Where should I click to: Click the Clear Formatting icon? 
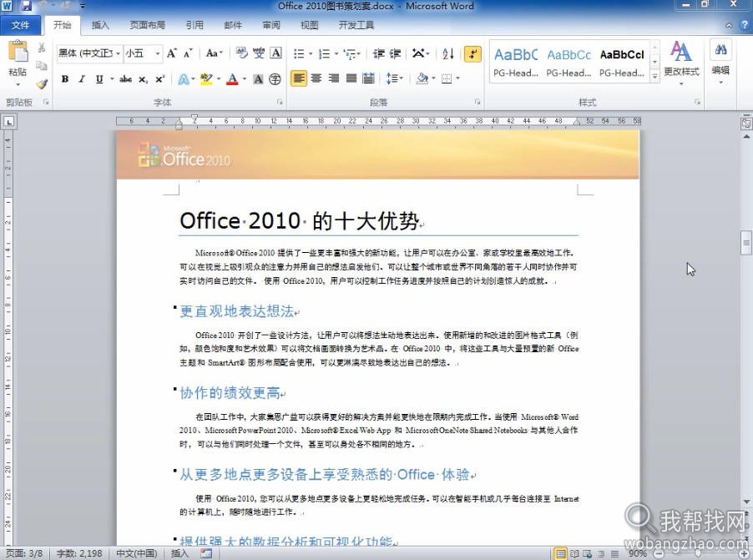pos(241,53)
